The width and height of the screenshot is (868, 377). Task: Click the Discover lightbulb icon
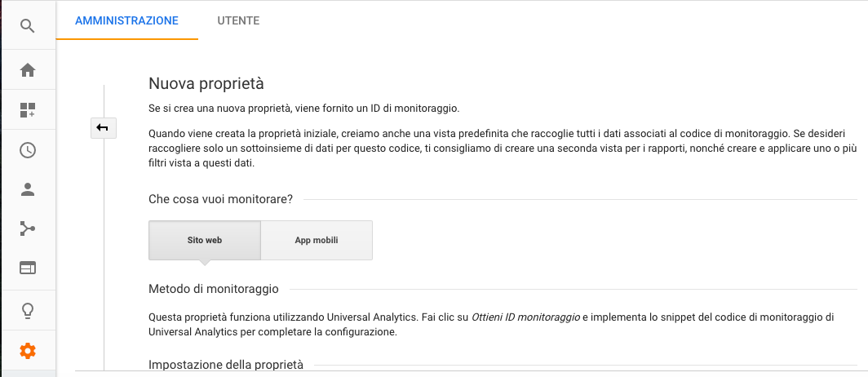pyautogui.click(x=28, y=310)
